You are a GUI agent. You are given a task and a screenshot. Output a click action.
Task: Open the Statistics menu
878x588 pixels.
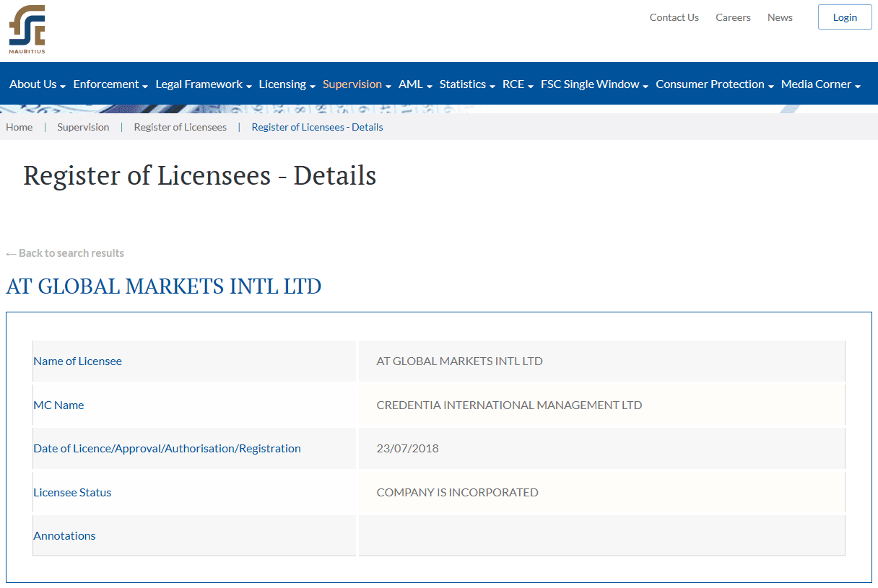[x=467, y=84]
